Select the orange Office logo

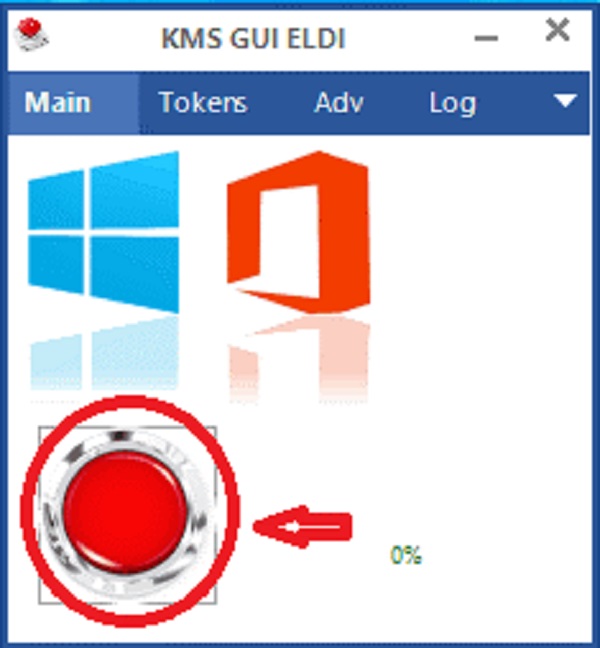click(298, 232)
